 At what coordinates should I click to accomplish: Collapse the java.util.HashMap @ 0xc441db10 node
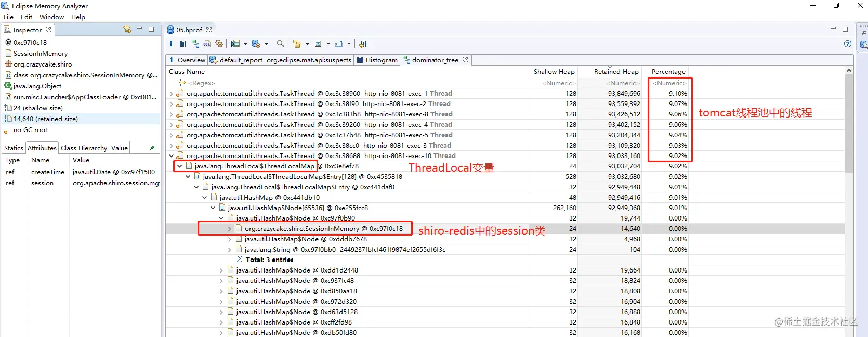pyautogui.click(x=205, y=198)
